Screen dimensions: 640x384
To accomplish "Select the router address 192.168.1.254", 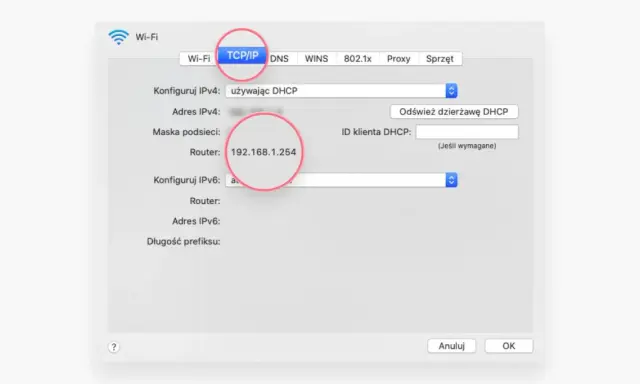I will point(263,152).
